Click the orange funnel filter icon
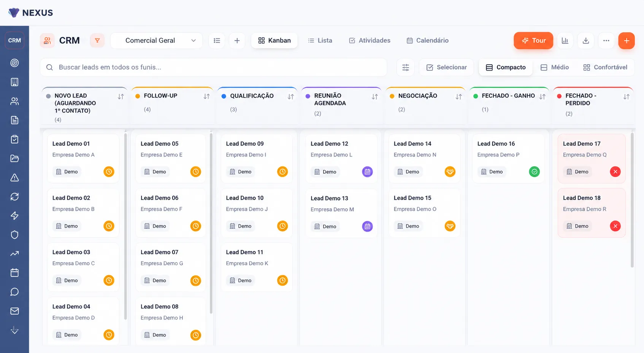 97,41
